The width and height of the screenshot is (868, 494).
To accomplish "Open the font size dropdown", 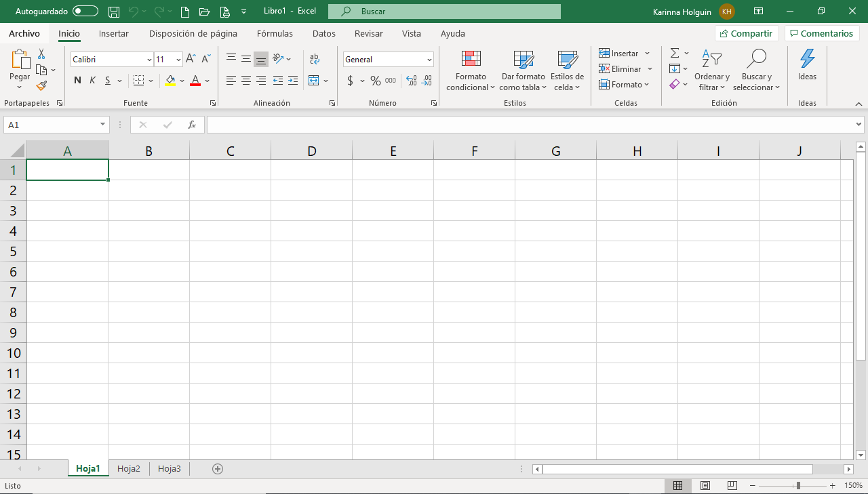I will click(178, 59).
